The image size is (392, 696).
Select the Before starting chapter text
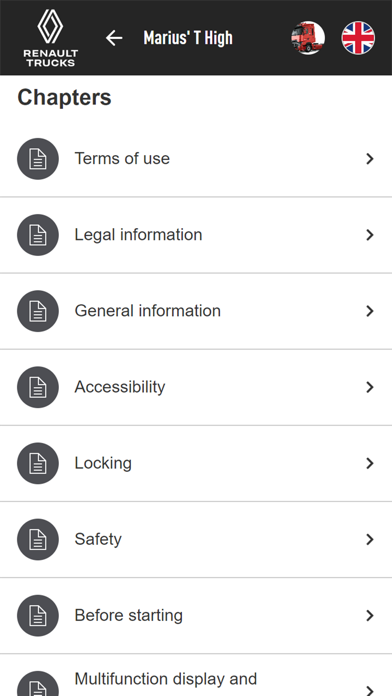tap(129, 616)
